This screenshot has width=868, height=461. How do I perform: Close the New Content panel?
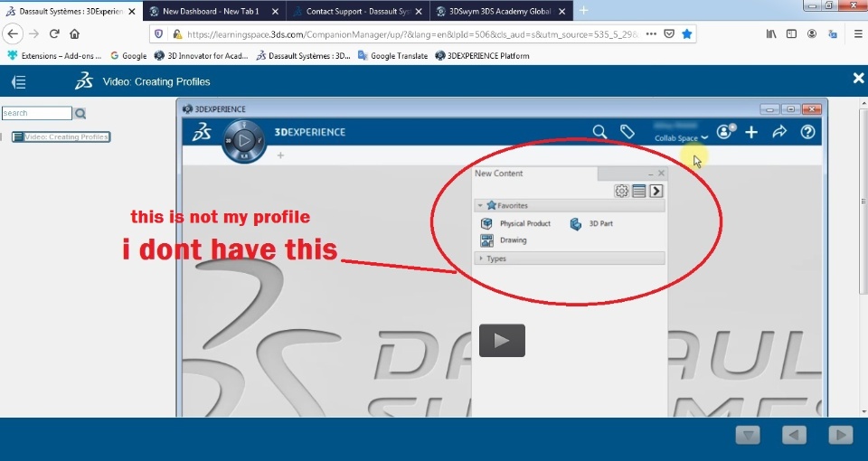point(661,174)
